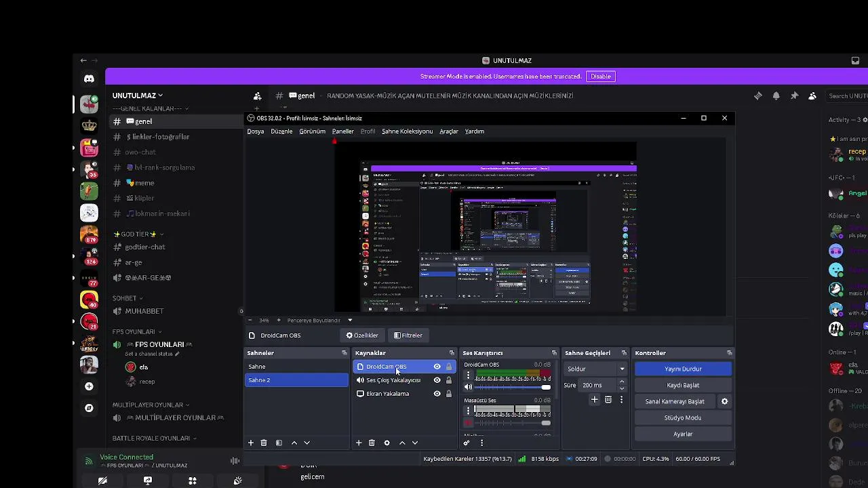Add a scene transition with plus icon
Screen dimensions: 868x488
coord(595,400)
